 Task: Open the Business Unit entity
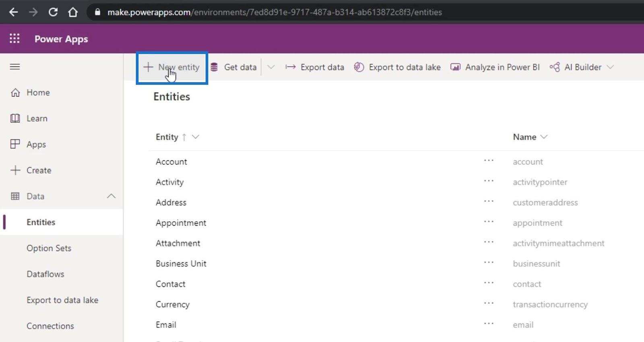pyautogui.click(x=181, y=264)
